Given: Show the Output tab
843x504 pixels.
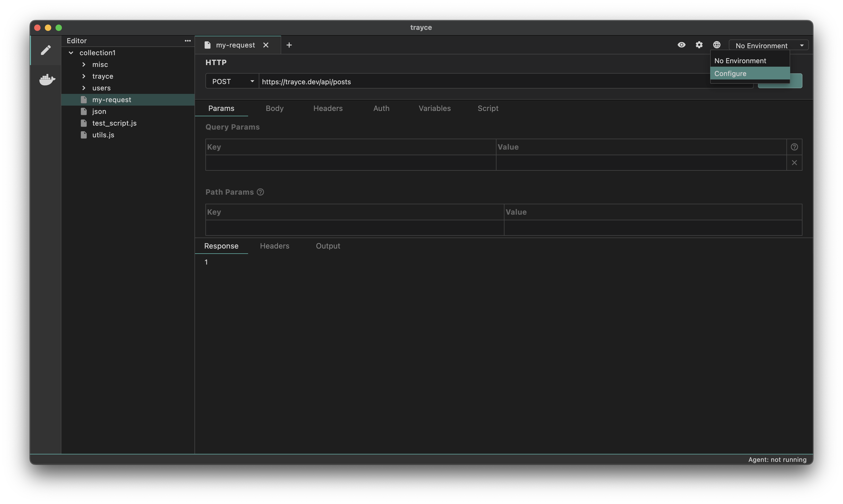Looking at the screenshot, I should coord(328,246).
